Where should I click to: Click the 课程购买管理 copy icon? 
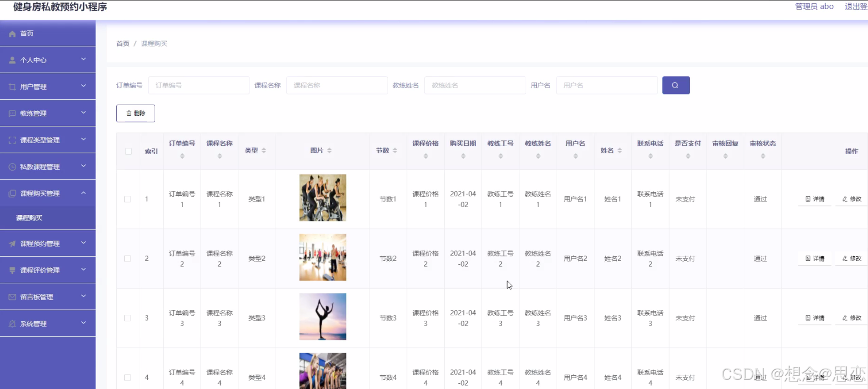[12, 194]
